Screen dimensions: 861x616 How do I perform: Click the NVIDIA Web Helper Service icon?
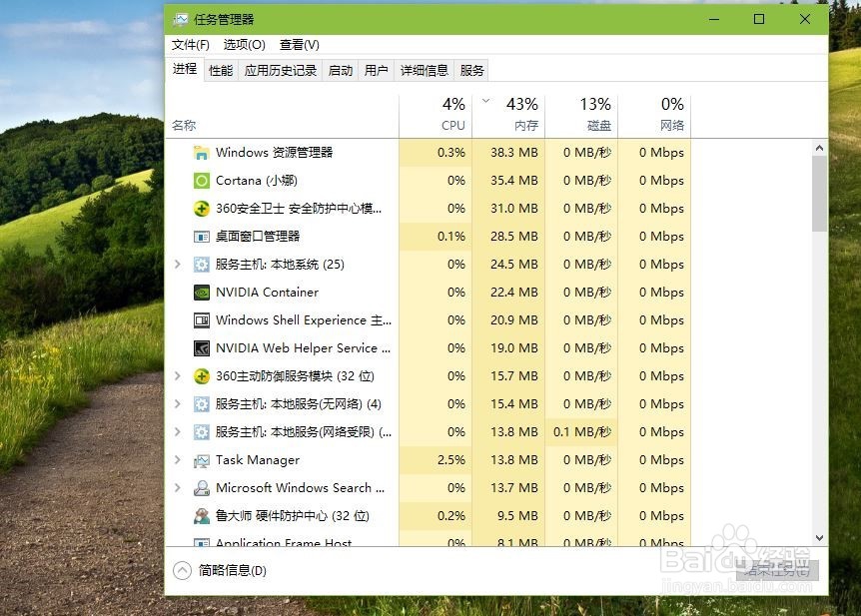202,348
